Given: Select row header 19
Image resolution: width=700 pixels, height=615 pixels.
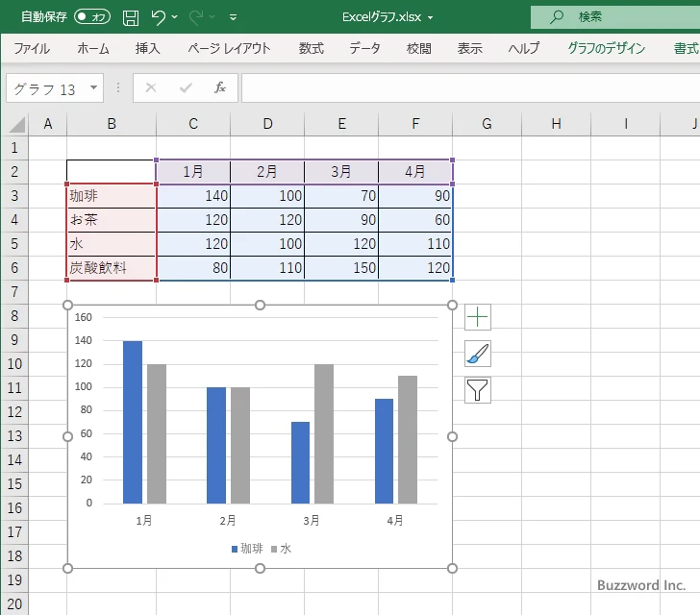Looking at the screenshot, I should point(14,579).
